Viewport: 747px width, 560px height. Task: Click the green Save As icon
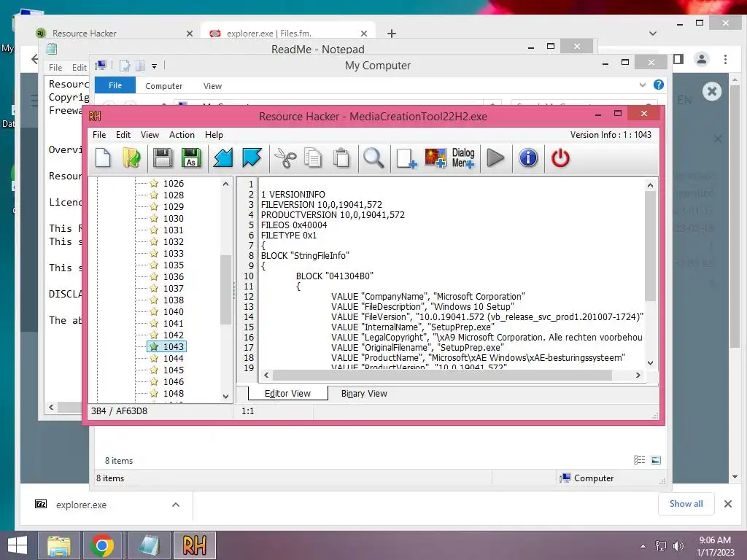coord(191,158)
